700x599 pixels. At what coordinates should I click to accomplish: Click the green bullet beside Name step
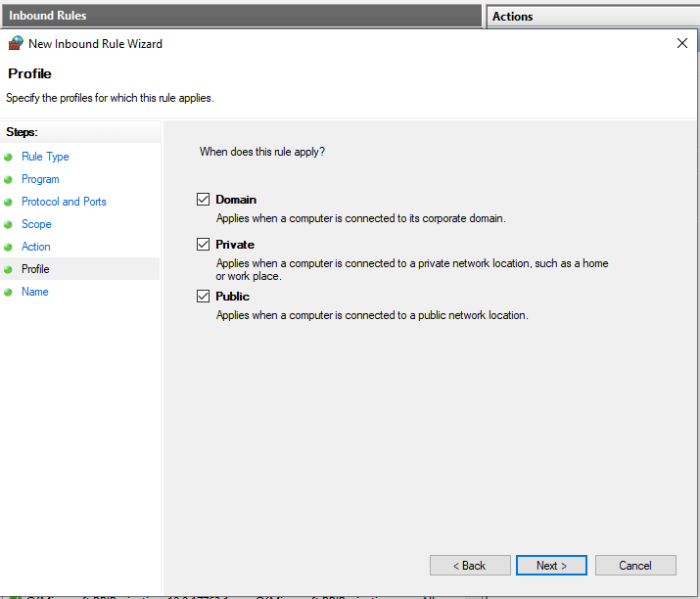pos(8,292)
